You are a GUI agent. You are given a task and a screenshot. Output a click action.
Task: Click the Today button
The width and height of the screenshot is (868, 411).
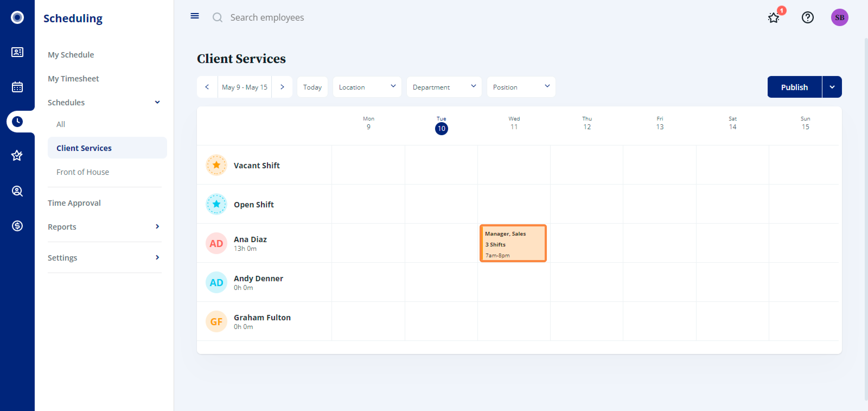[312, 87]
